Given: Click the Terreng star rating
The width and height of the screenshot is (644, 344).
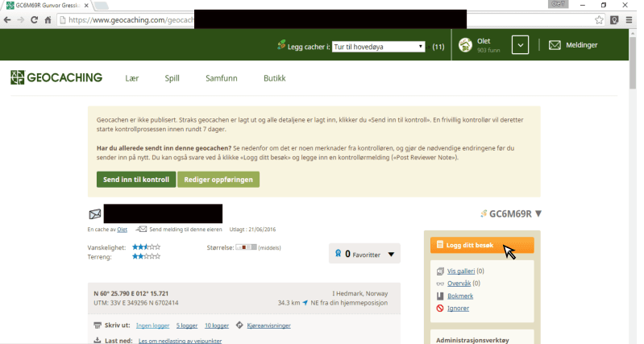Looking at the screenshot, I should [x=146, y=256].
